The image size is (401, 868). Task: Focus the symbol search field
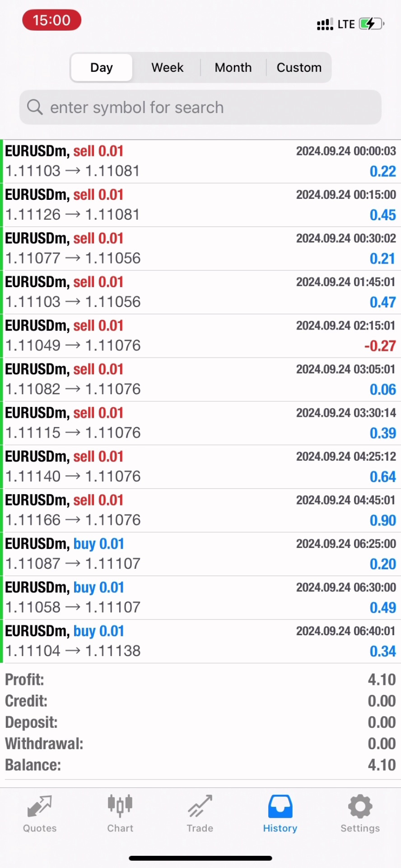(x=208, y=108)
